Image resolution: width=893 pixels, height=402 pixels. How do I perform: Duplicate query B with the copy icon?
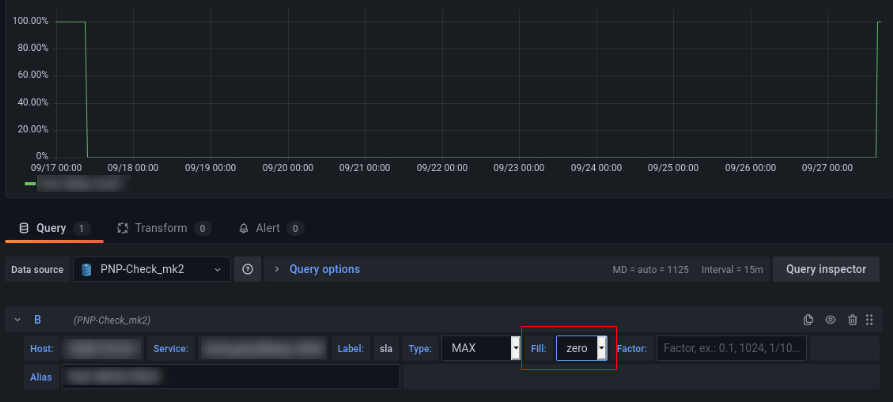pyautogui.click(x=808, y=320)
